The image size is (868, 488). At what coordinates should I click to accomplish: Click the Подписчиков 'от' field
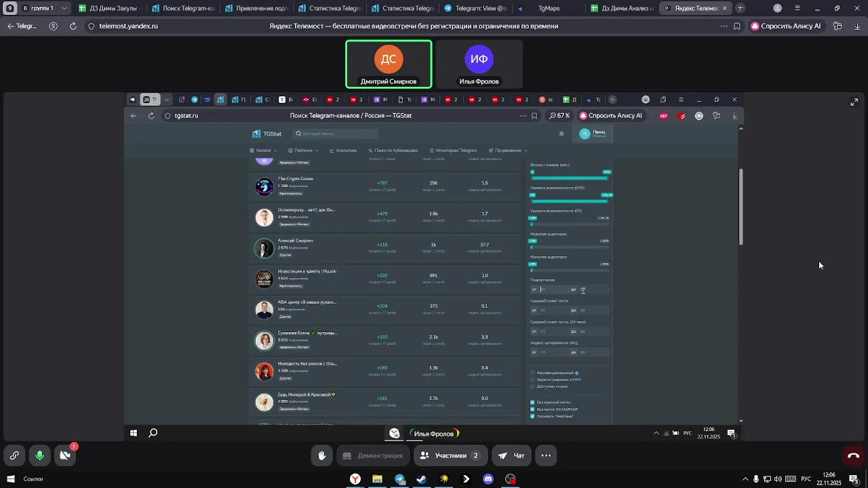[553, 290]
